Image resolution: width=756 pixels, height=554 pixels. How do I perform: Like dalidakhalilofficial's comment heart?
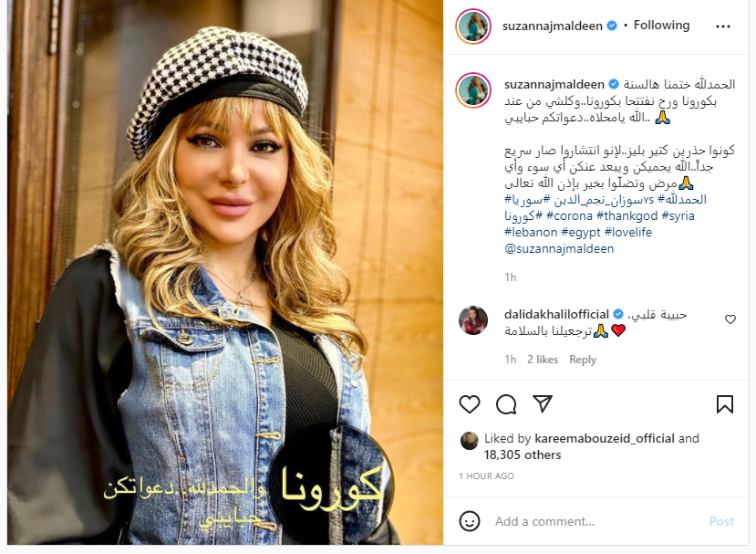730,319
